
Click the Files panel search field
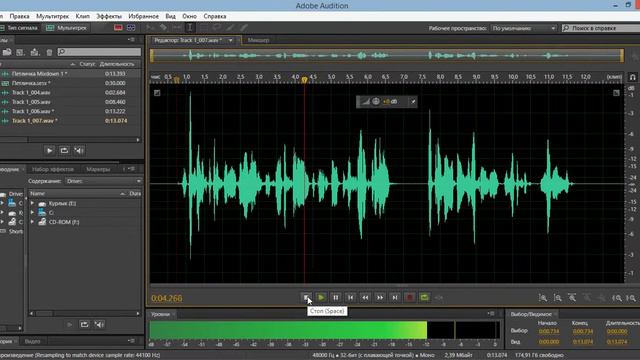pos(99,52)
